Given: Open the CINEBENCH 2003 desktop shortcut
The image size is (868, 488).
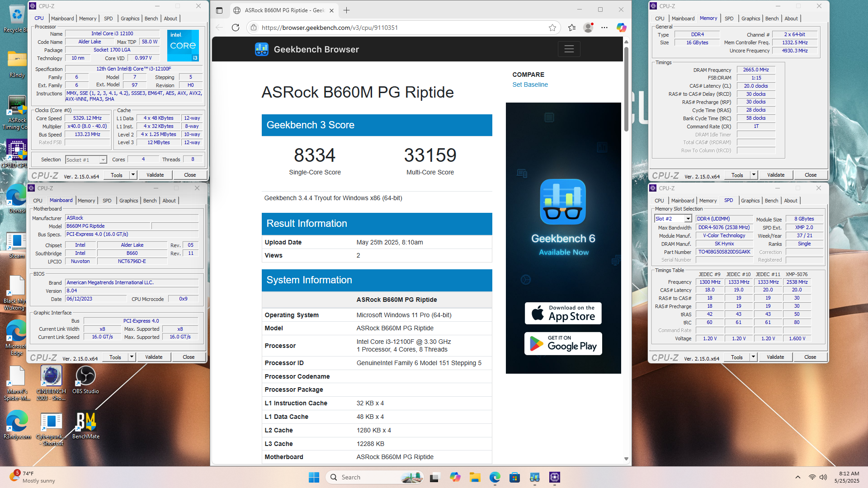Looking at the screenshot, I should pos(51,383).
